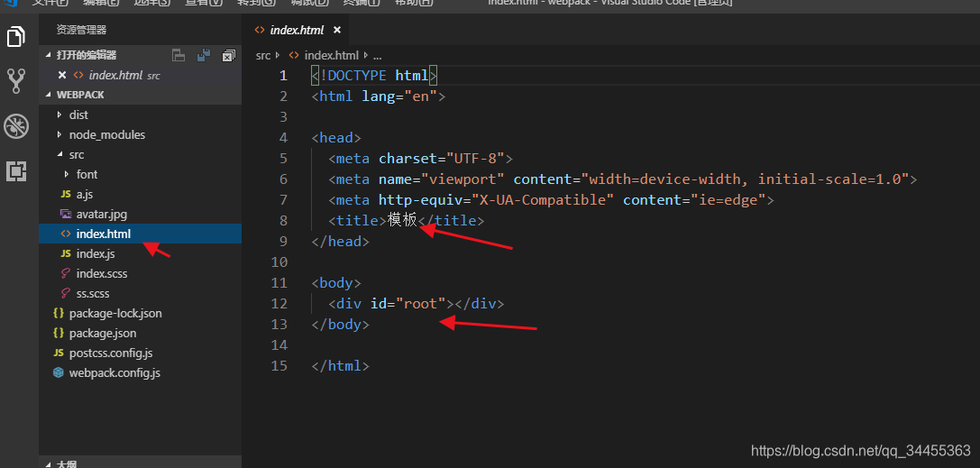Click the div id="root" code line
The image size is (980, 468).
pyautogui.click(x=417, y=304)
